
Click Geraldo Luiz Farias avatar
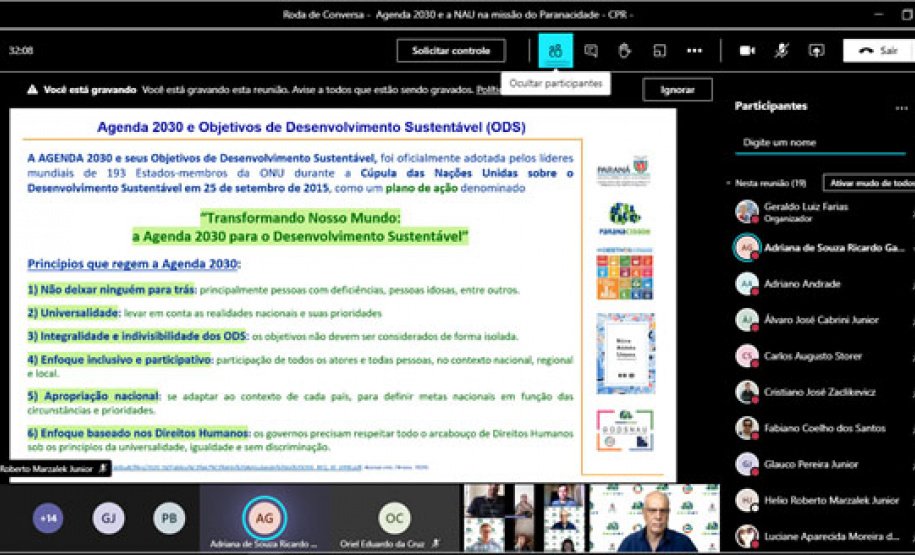tap(746, 211)
